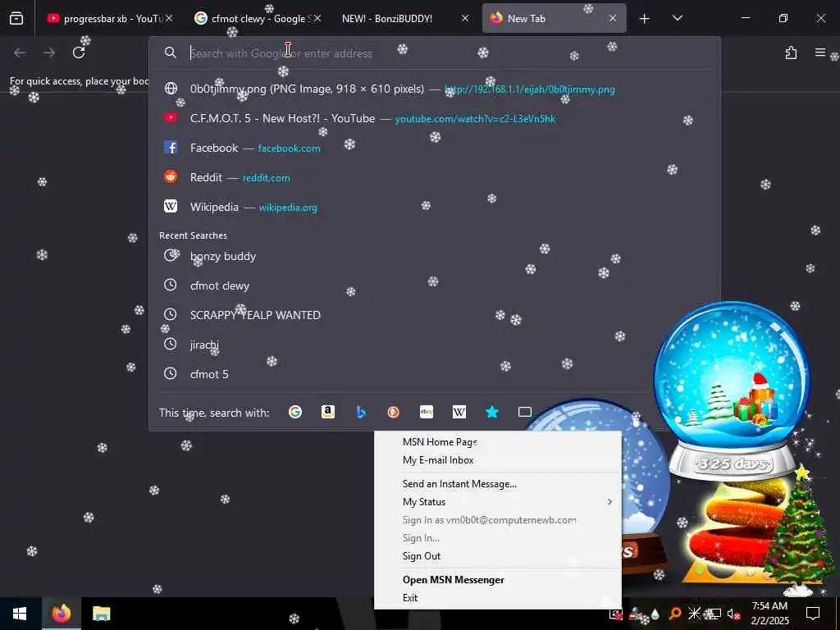Search this time with eBay

pos(427,412)
